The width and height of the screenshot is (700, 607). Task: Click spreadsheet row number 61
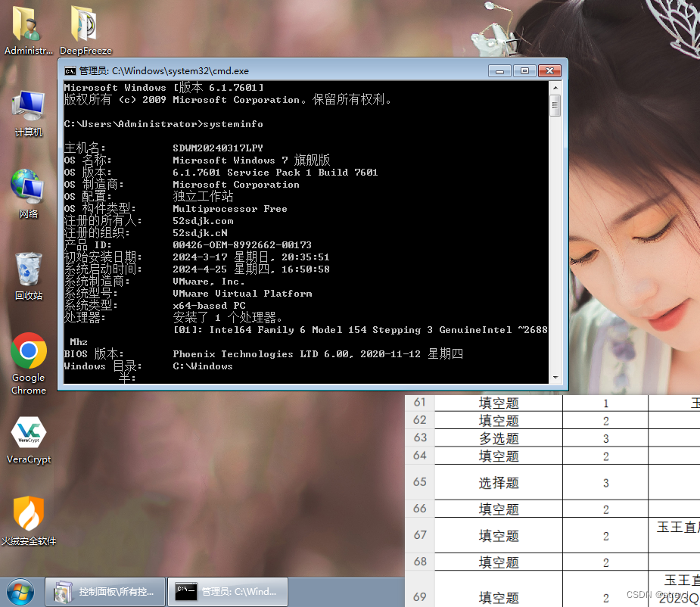[x=420, y=403]
